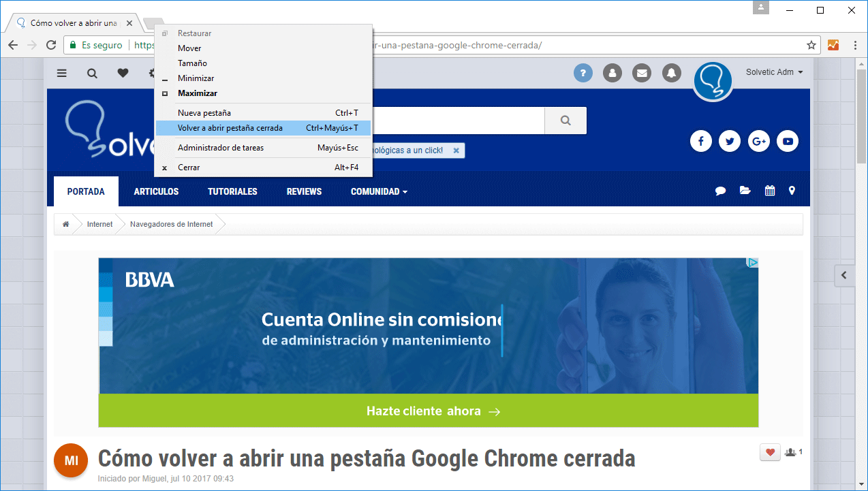Click the help question mark icon
This screenshot has width=868, height=491.
coord(583,73)
